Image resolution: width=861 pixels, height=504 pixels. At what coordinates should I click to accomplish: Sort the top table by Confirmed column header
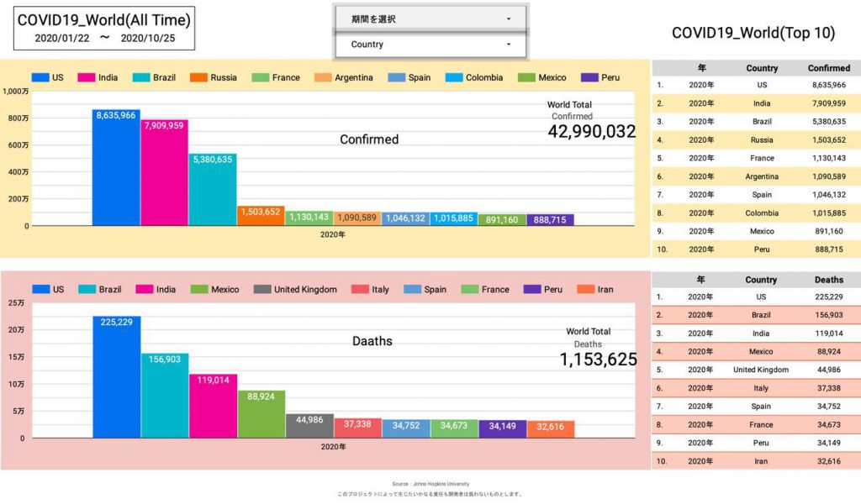828,68
